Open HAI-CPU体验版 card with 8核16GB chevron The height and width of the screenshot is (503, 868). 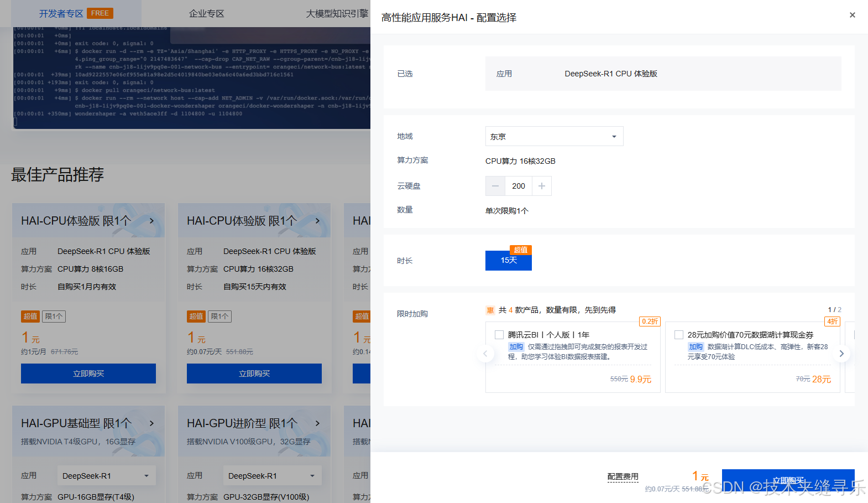pos(151,221)
